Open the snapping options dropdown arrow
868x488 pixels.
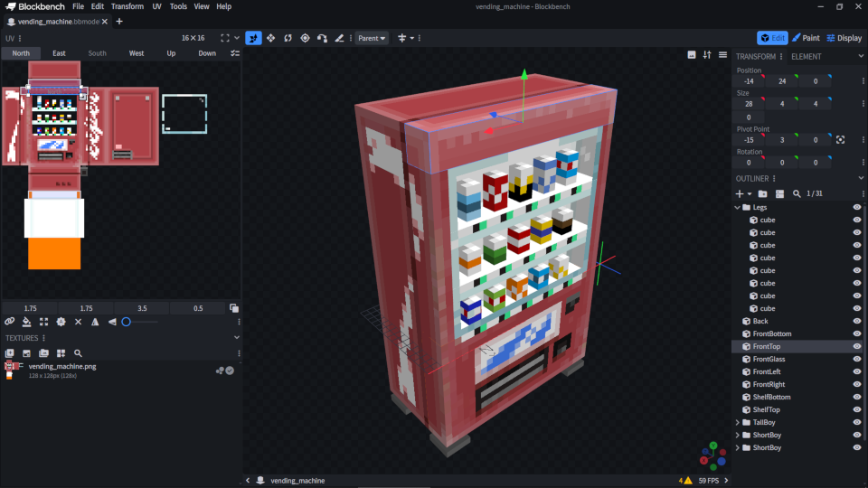point(412,38)
